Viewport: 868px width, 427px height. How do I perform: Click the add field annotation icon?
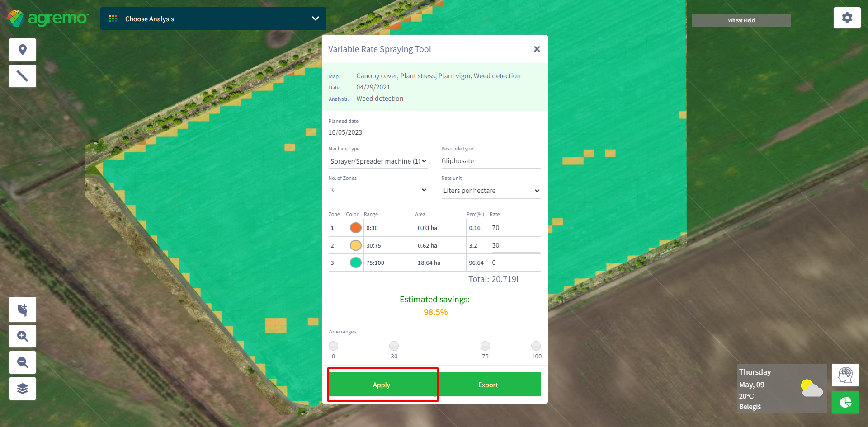(23, 310)
